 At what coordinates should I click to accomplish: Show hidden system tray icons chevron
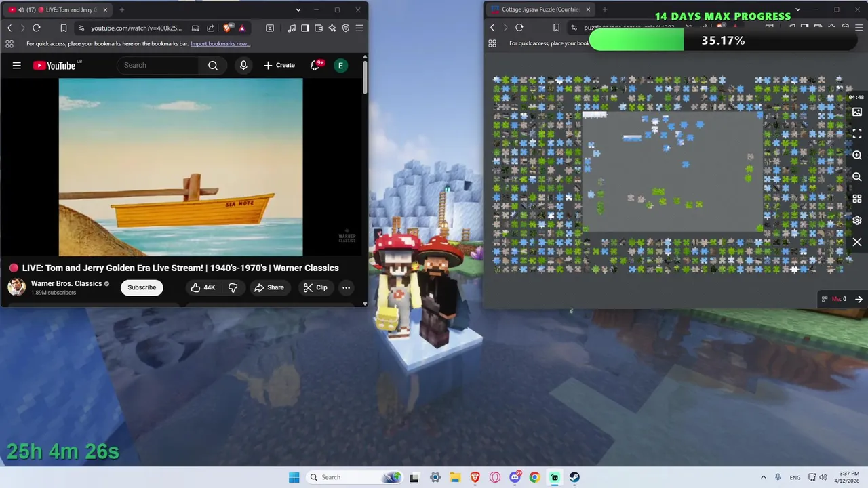pos(763,477)
